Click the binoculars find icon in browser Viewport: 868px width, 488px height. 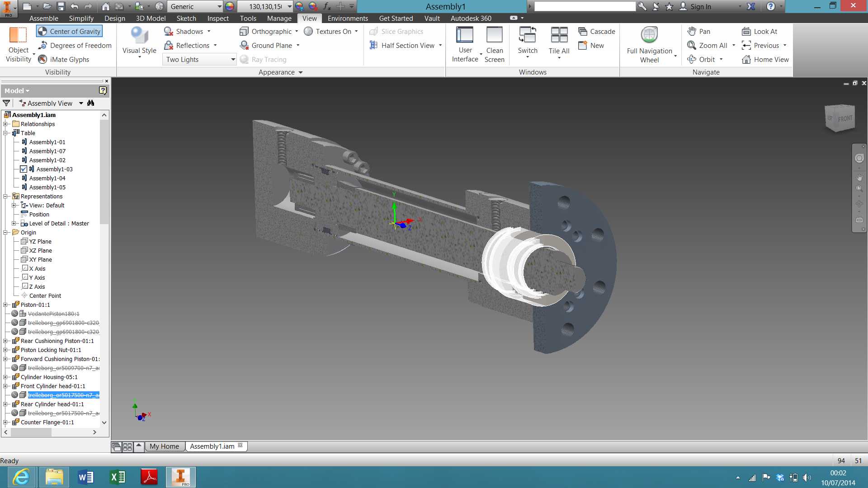click(x=91, y=103)
